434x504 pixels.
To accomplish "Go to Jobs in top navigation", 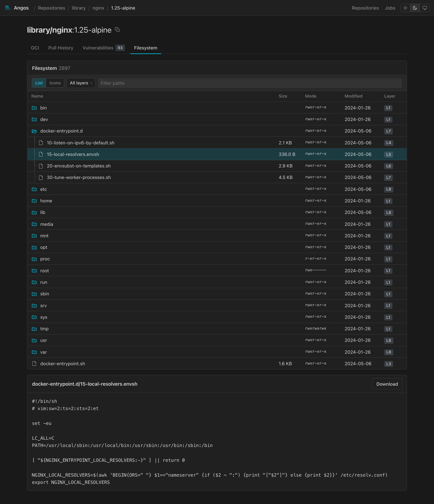I will tap(390, 8).
